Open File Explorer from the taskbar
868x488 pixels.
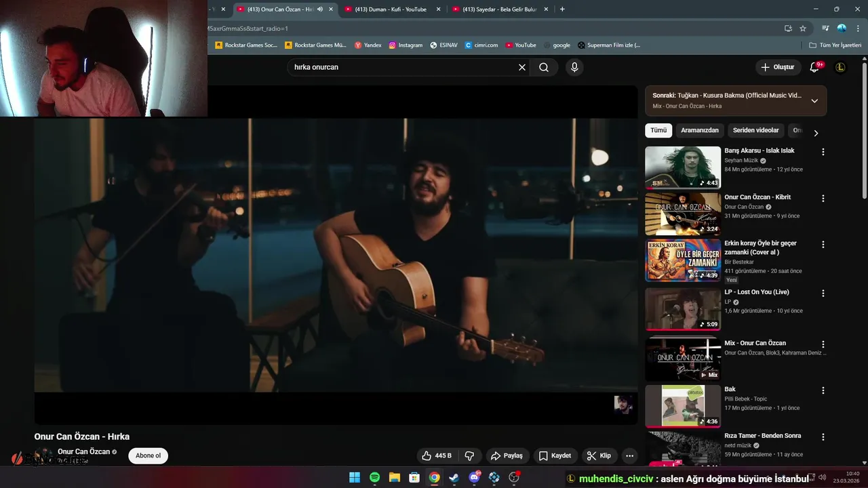pyautogui.click(x=394, y=478)
